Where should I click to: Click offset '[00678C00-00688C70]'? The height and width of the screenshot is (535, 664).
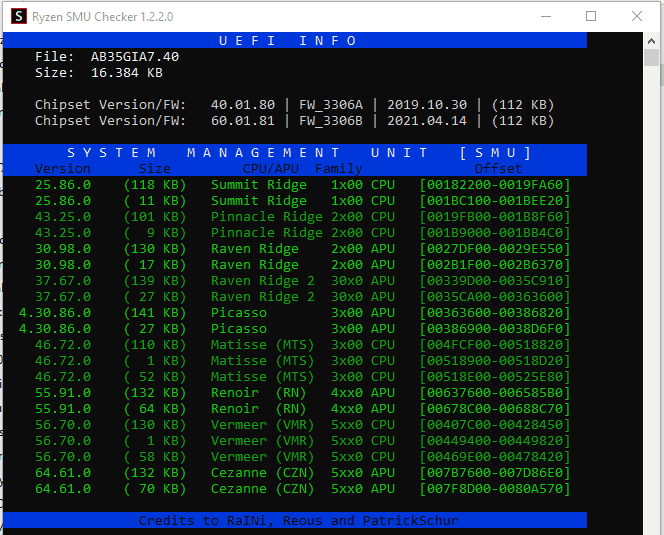[495, 409]
